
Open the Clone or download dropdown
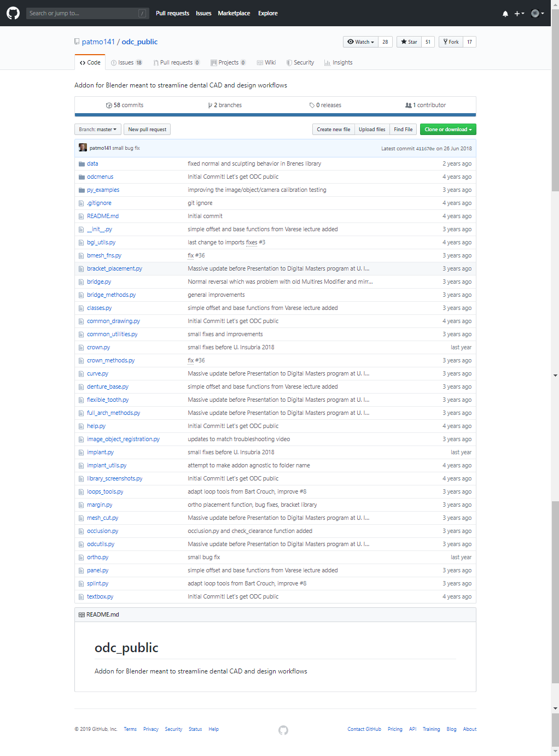(448, 130)
